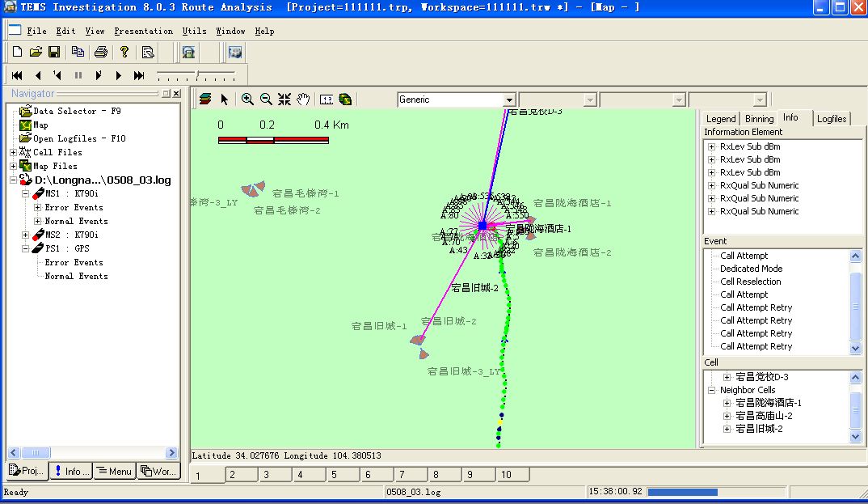Click the Open folder toolbar icon
Screen dimensions: 868x504
(x=36, y=52)
